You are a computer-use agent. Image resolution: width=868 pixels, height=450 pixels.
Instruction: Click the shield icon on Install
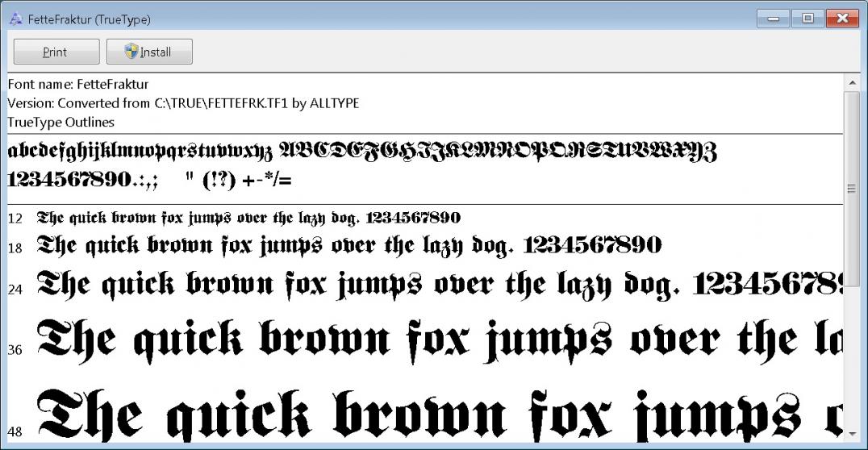[131, 52]
